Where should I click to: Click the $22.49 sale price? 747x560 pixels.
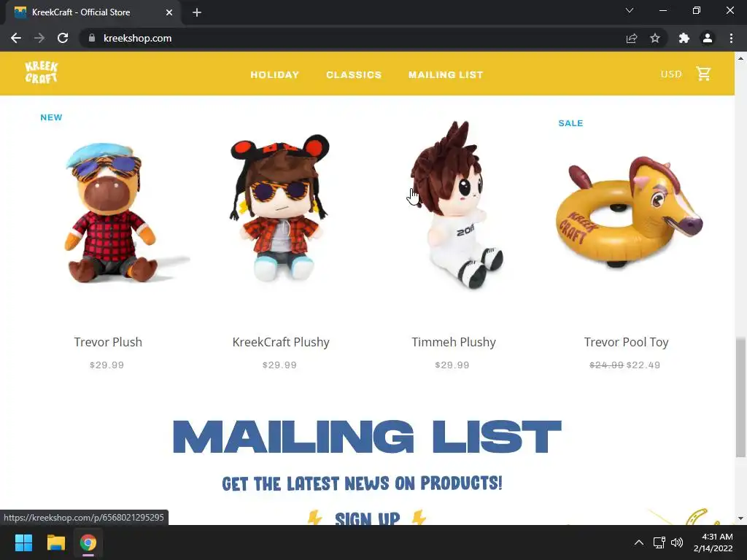pos(643,365)
